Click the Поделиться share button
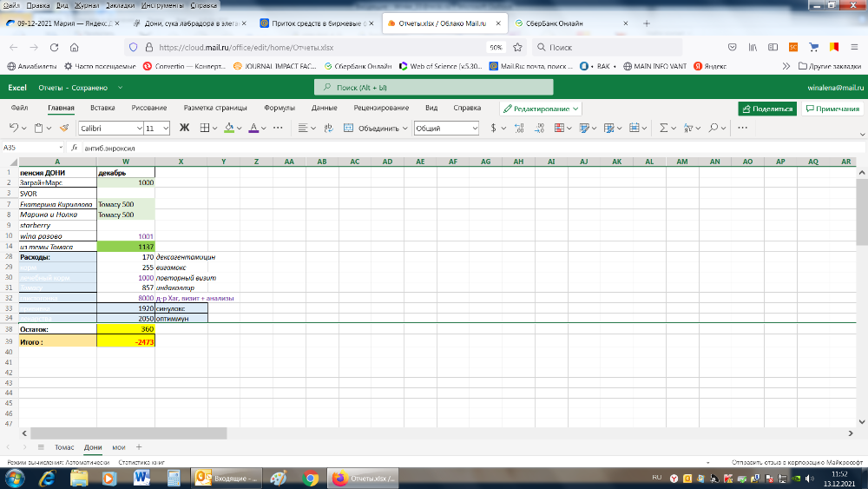 tap(767, 109)
